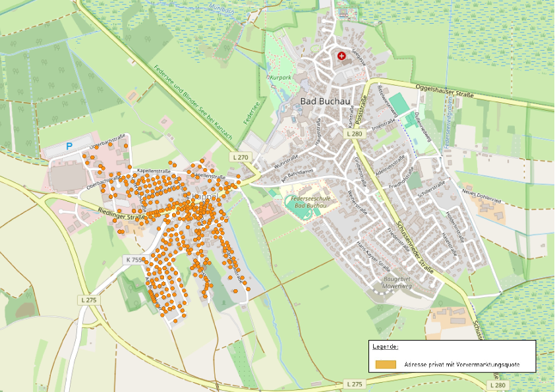Click the Federseeschule Bad Buchau label

(310, 202)
